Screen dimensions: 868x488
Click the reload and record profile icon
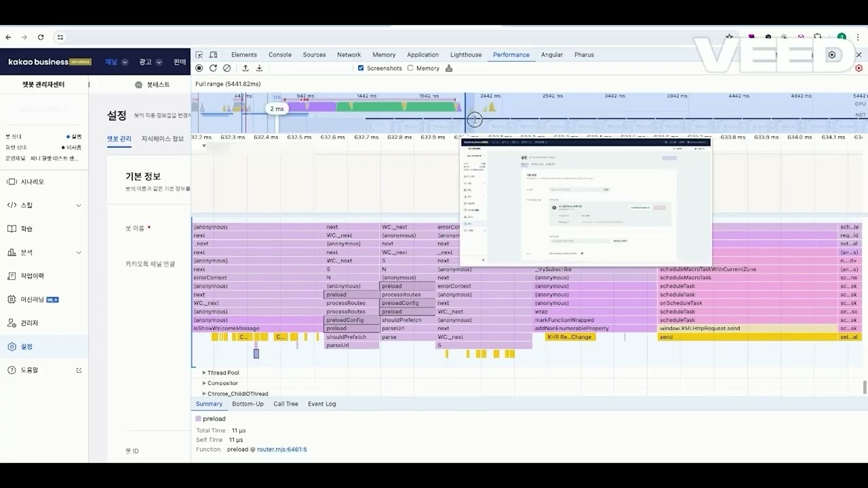coord(213,68)
